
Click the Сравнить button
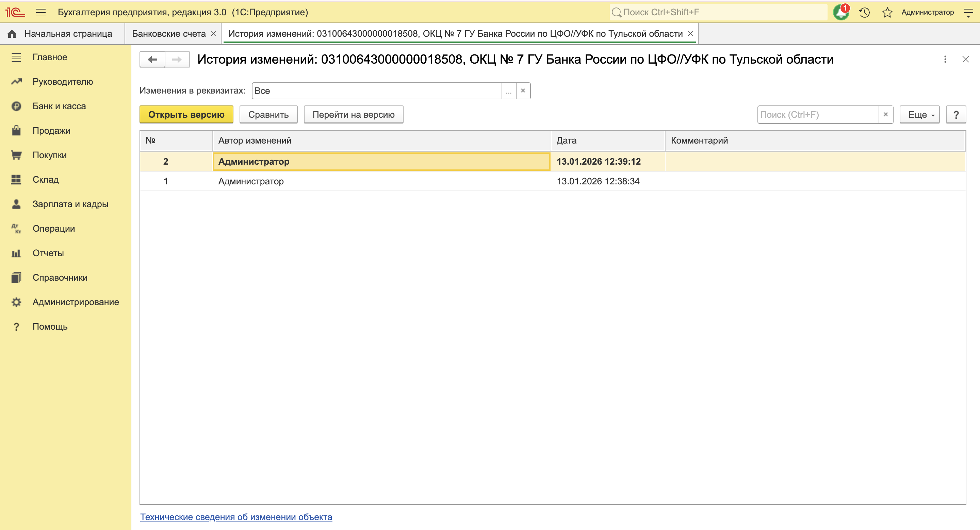point(268,114)
